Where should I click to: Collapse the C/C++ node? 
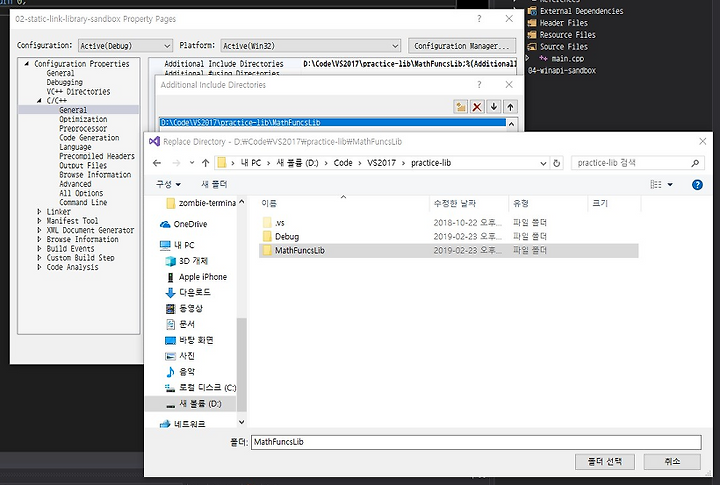tap(39, 101)
